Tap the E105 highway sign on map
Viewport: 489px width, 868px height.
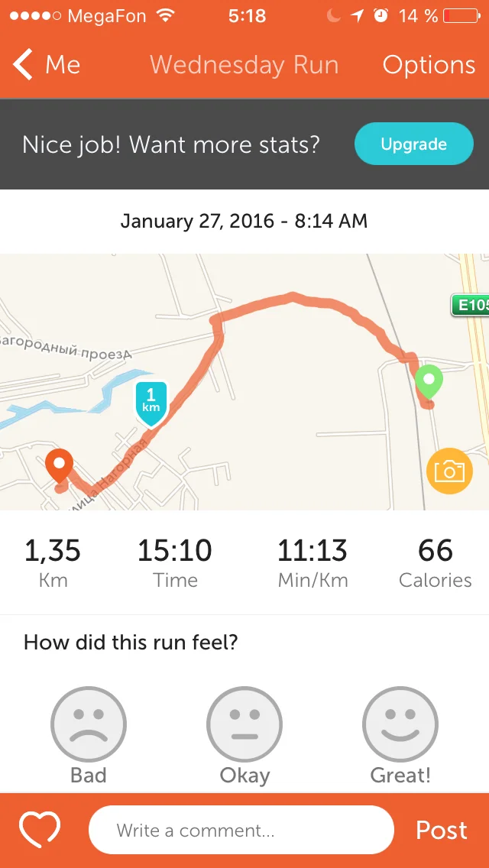tap(469, 306)
